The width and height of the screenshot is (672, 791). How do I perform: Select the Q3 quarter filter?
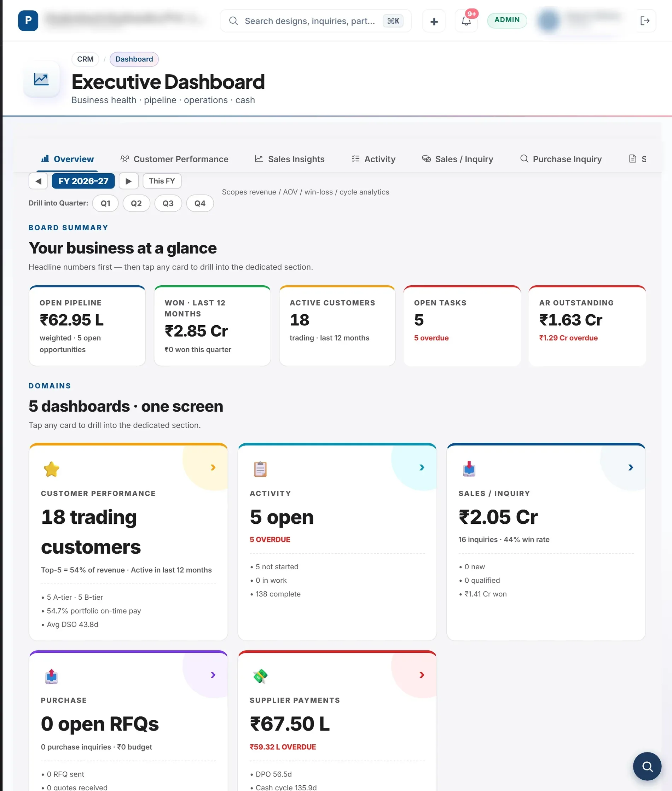pyautogui.click(x=168, y=203)
